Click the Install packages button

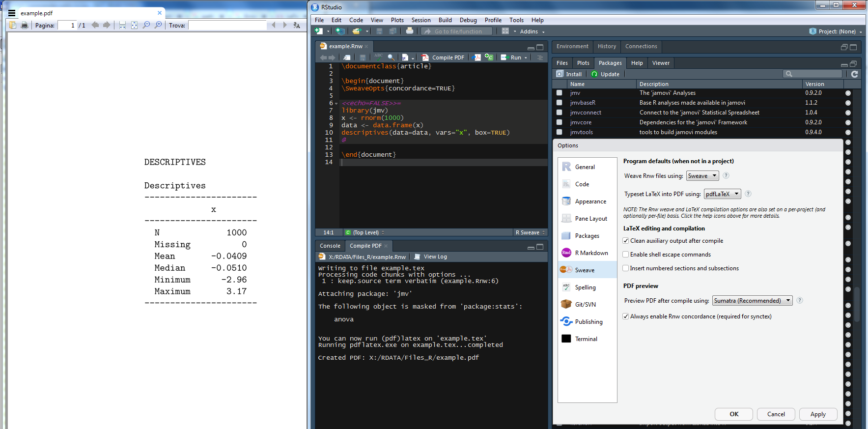pos(569,74)
